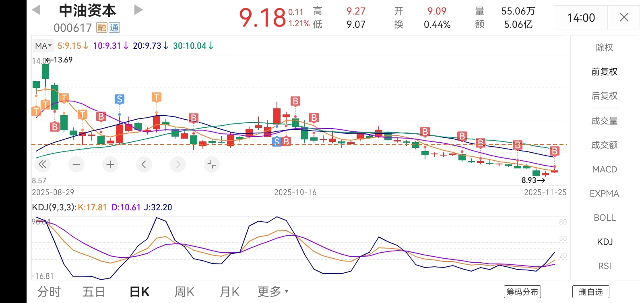
Task: Tap the 14:00 time display
Action: (581, 18)
